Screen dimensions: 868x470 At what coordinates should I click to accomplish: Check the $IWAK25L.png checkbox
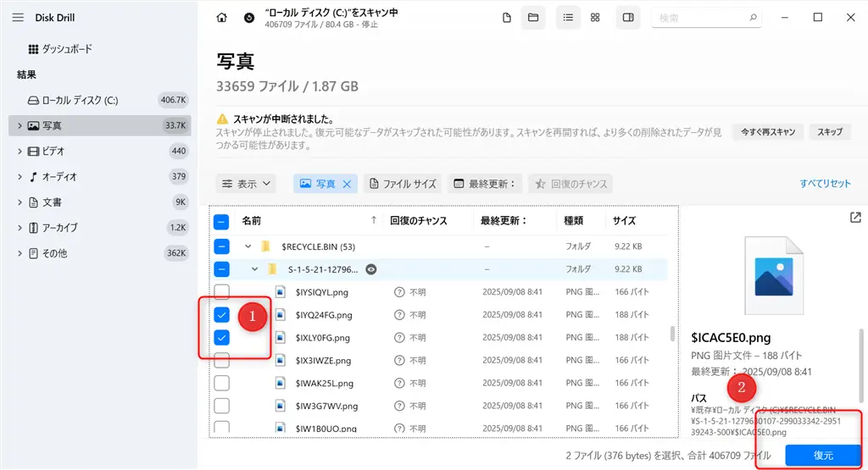pyautogui.click(x=221, y=383)
